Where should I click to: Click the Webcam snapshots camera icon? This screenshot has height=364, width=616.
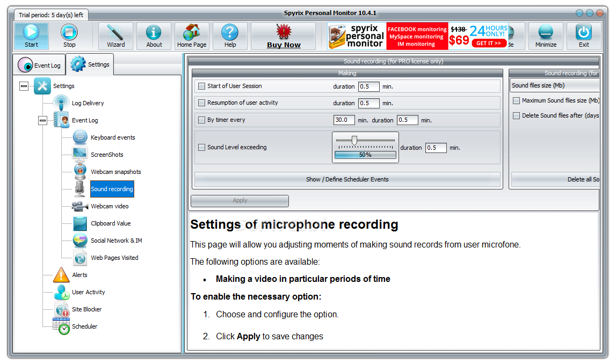(80, 172)
